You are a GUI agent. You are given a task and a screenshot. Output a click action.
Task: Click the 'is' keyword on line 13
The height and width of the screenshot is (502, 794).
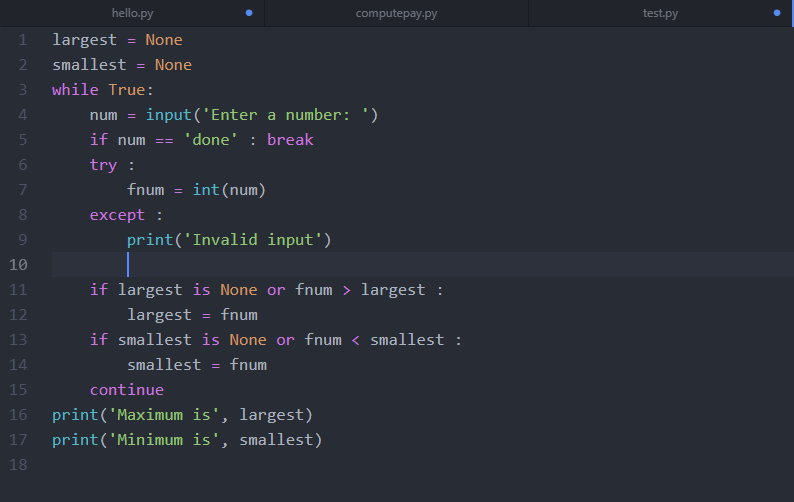click(211, 340)
